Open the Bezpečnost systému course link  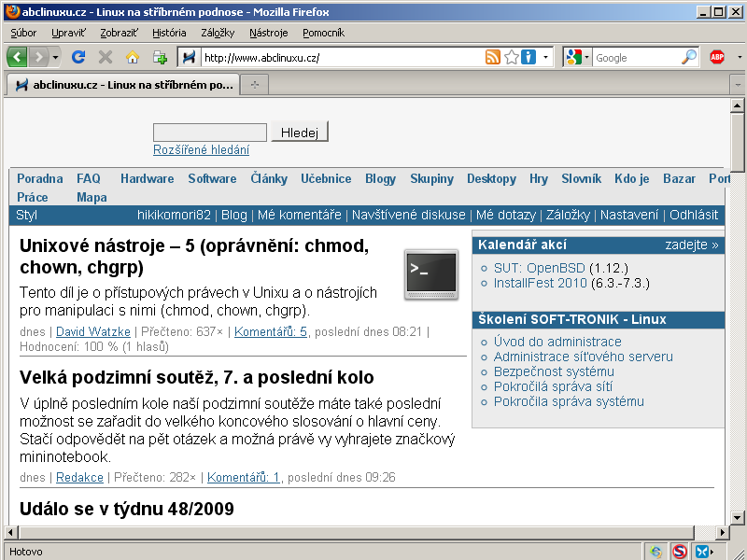pos(554,371)
